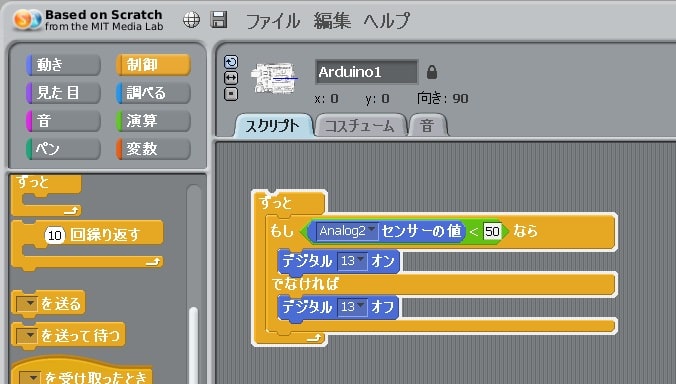Click the sprite lock icon
This screenshot has width=676, height=384.
(432, 72)
